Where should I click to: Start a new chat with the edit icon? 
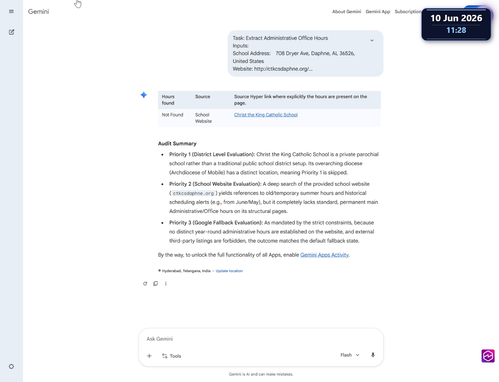[11, 32]
